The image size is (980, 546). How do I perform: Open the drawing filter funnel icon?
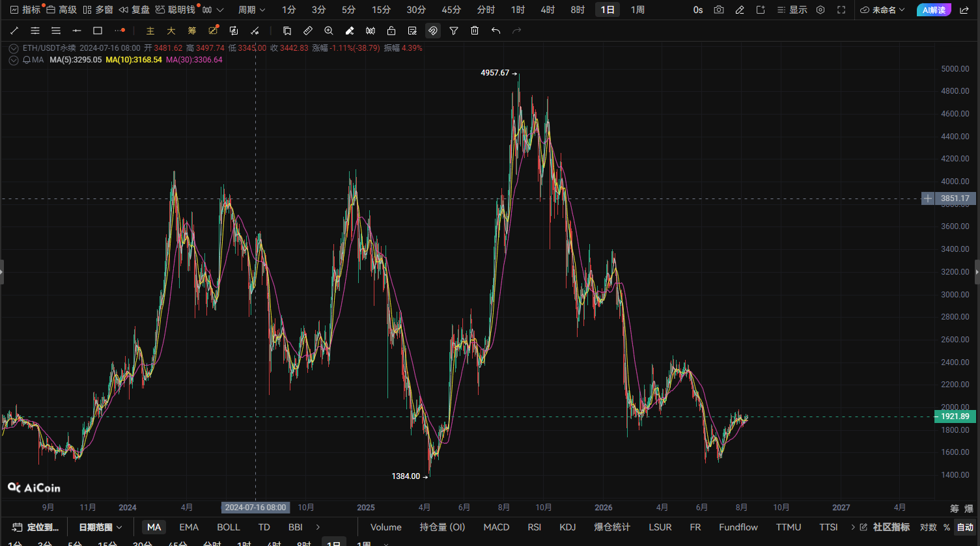point(454,31)
